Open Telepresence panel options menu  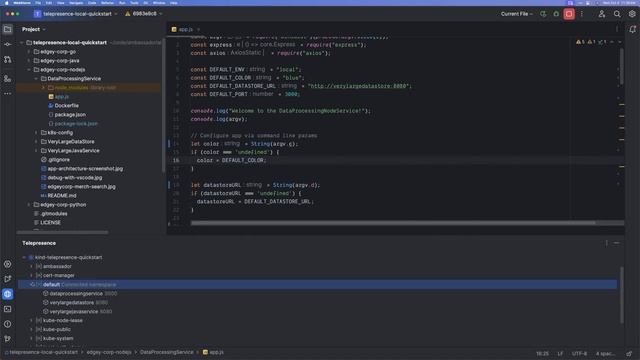607,243
